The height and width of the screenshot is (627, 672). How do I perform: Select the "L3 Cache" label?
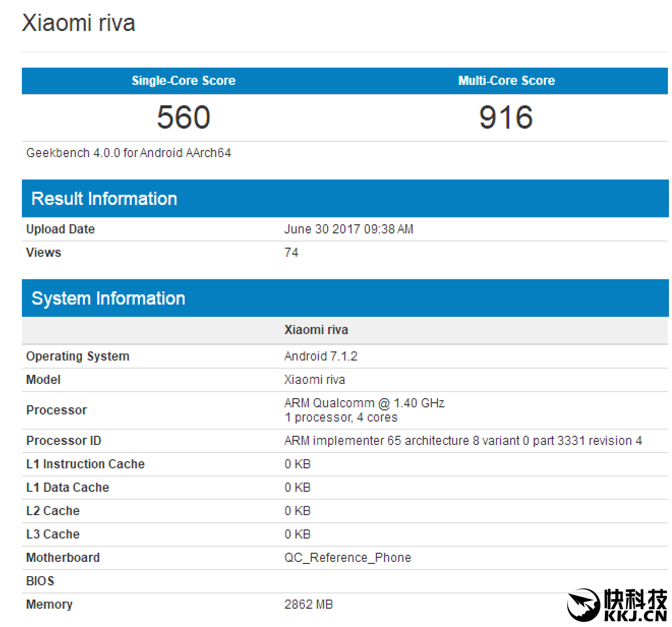click(x=53, y=534)
